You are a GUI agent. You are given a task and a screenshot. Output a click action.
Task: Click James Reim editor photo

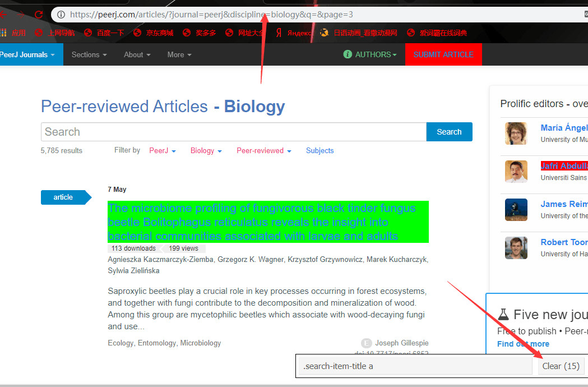click(516, 209)
